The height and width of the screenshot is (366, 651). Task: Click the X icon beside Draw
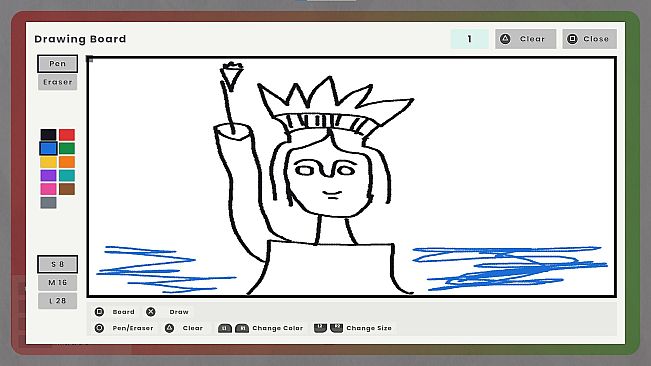[x=151, y=312]
